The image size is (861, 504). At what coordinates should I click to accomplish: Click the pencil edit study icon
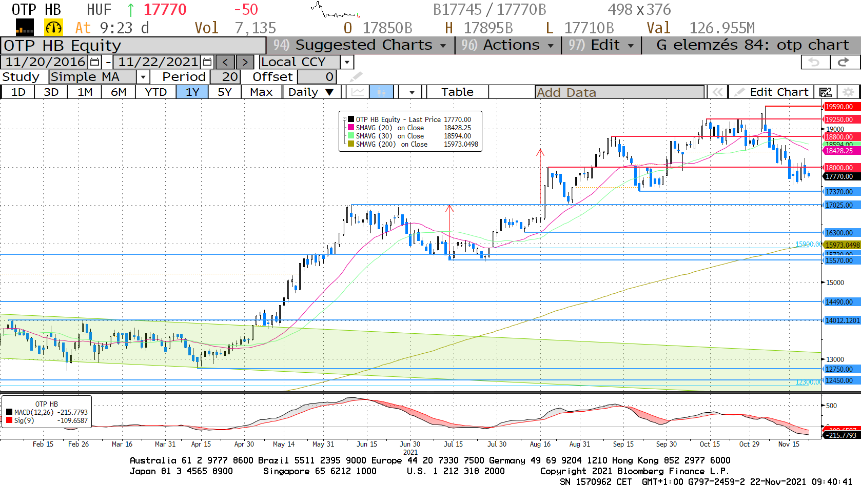356,77
